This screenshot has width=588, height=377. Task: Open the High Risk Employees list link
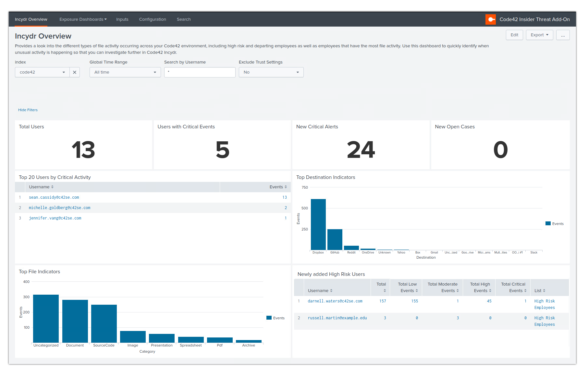coord(545,304)
